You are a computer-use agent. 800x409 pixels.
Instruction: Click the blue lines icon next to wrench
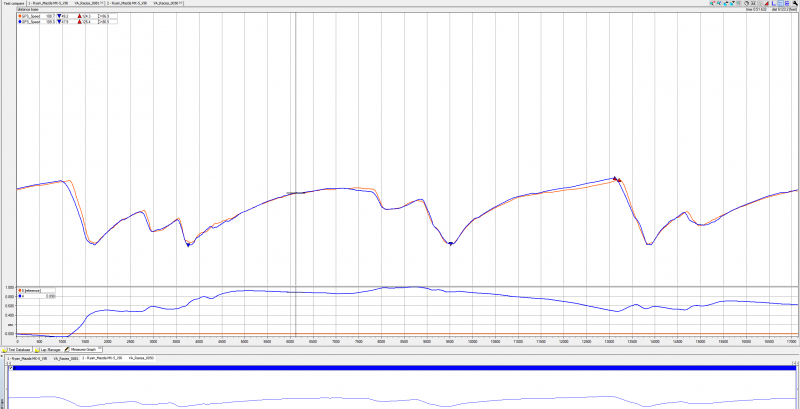(x=788, y=3)
